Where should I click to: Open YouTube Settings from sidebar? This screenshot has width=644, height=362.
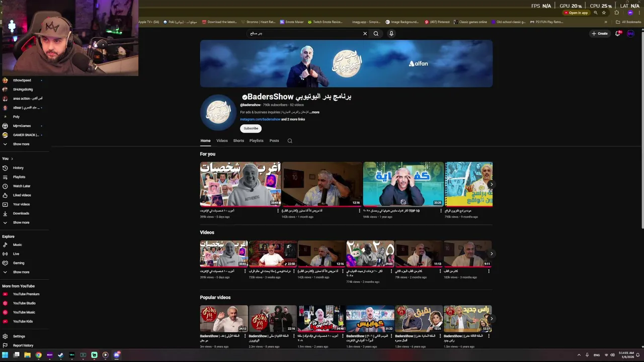coord(19,336)
